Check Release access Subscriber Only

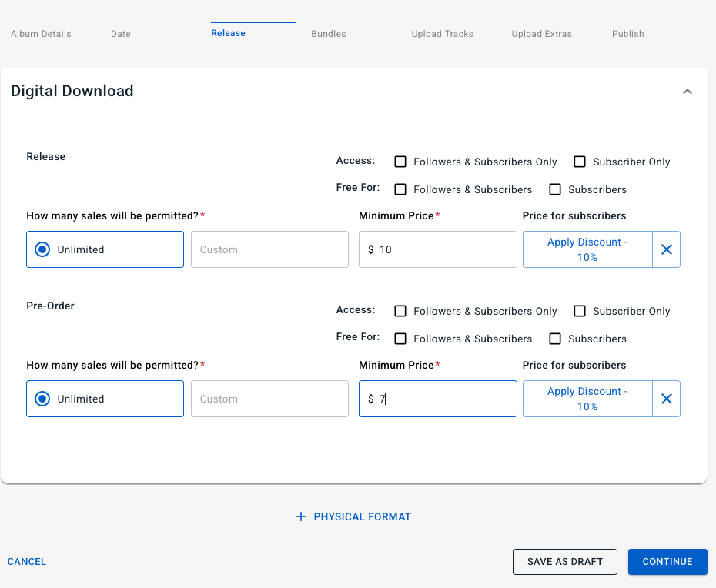pos(580,162)
